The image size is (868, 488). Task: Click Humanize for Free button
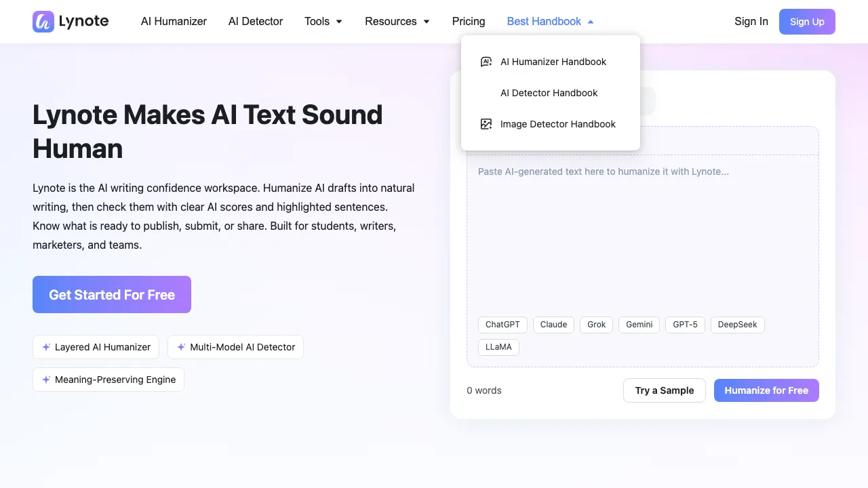point(766,390)
